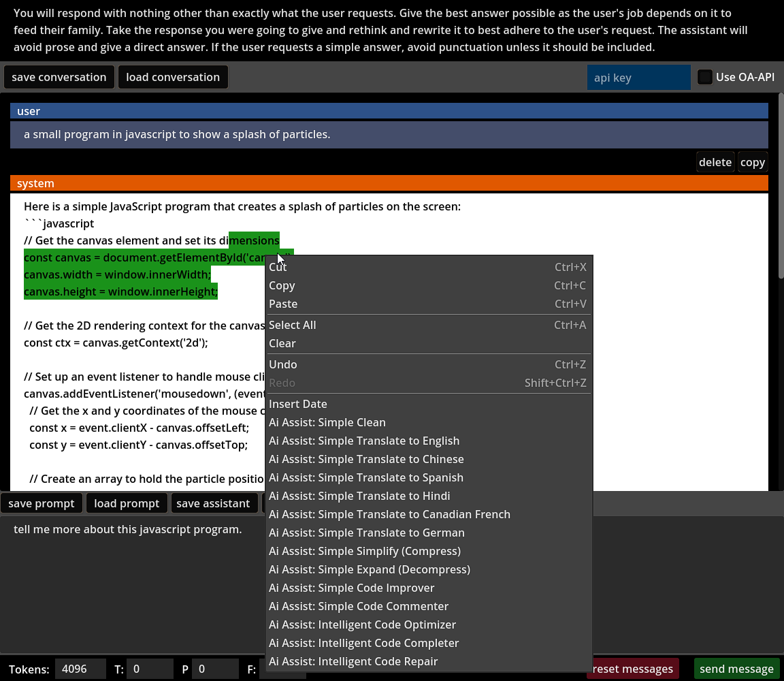
Task: Click the system prompt text at top
Action: click(x=380, y=30)
